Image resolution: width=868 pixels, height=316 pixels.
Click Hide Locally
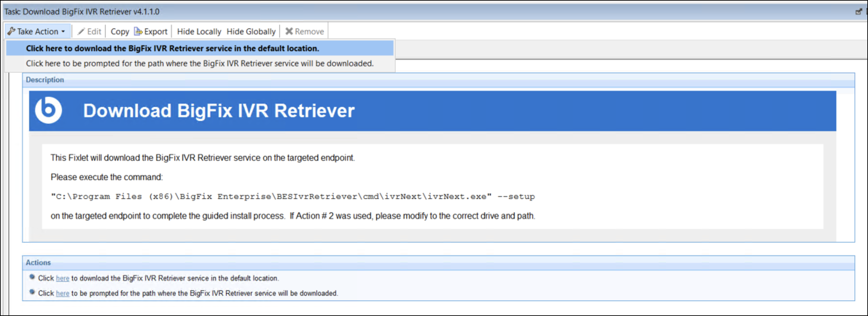[x=199, y=31]
